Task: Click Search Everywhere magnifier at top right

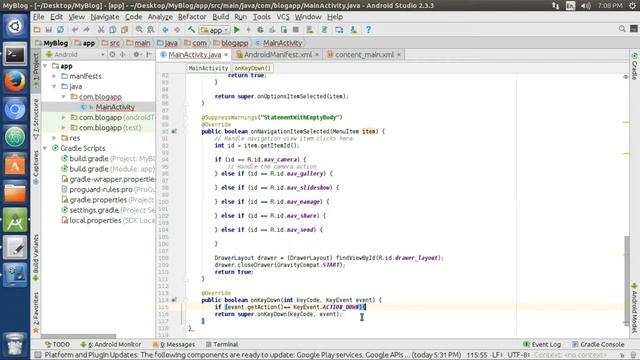Action: [622, 29]
